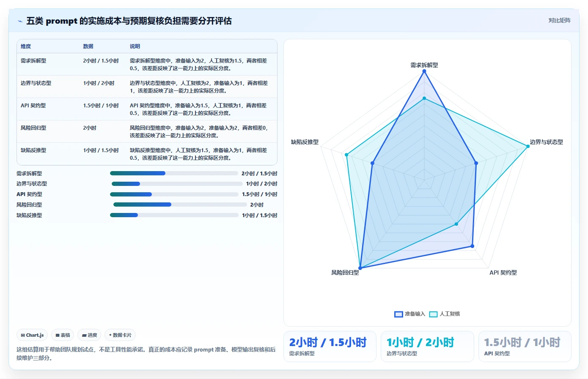This screenshot has width=588, height=379.
Task: Click the API 契约型 progress bar
Action: click(174, 194)
